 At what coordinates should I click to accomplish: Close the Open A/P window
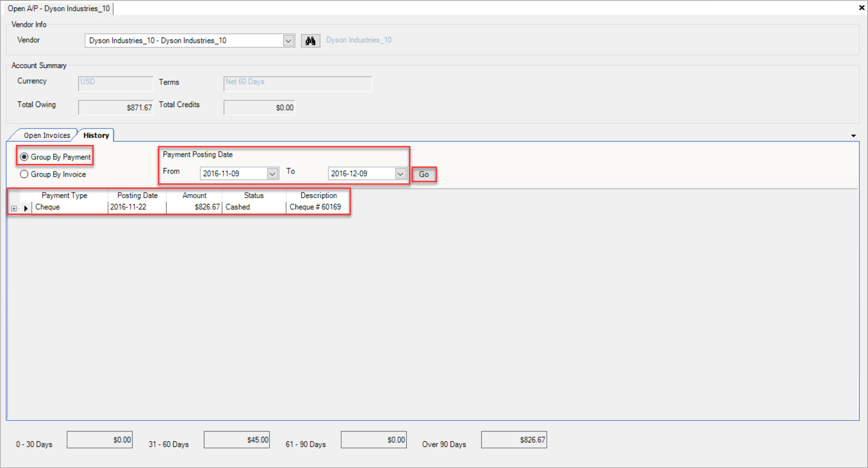coord(862,7)
